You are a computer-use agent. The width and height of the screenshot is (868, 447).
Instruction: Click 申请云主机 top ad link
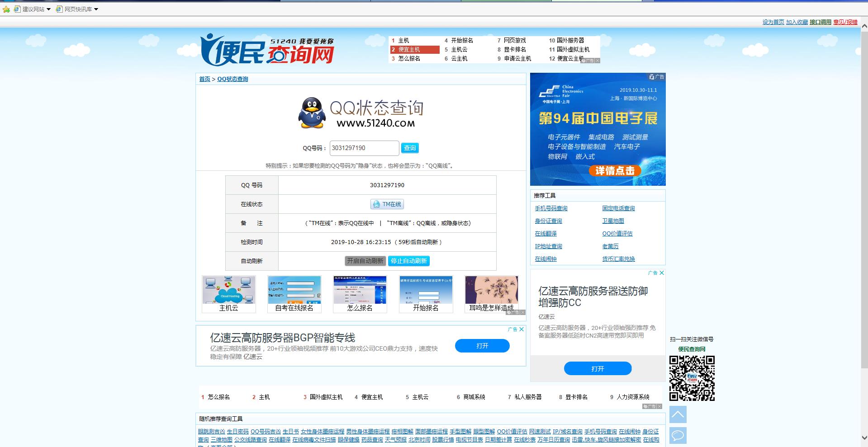coord(517,59)
